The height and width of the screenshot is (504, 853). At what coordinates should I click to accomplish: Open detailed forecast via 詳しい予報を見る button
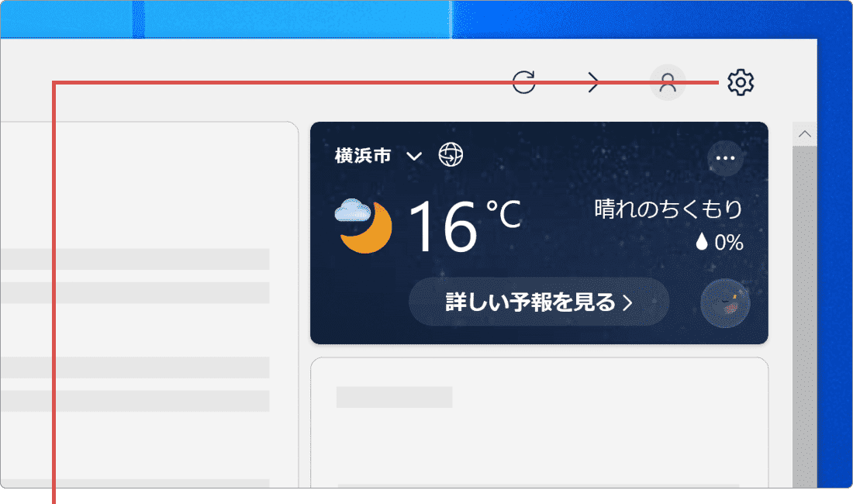(x=539, y=302)
